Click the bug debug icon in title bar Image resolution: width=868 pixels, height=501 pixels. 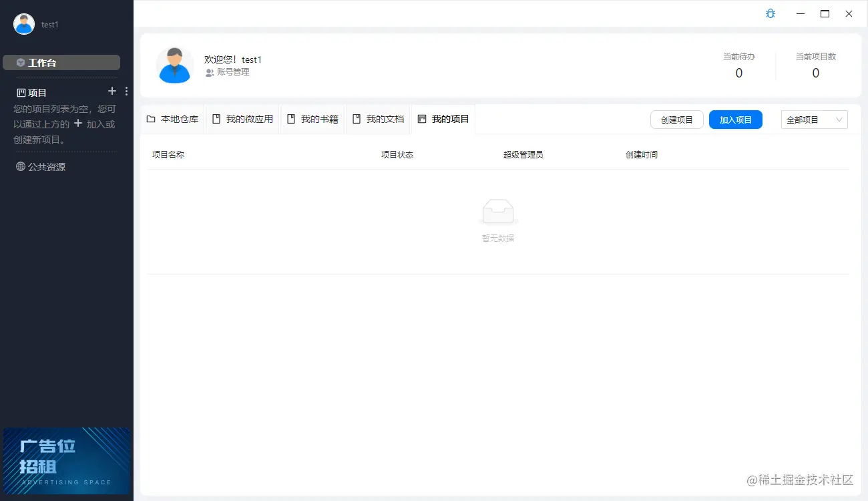[771, 13]
